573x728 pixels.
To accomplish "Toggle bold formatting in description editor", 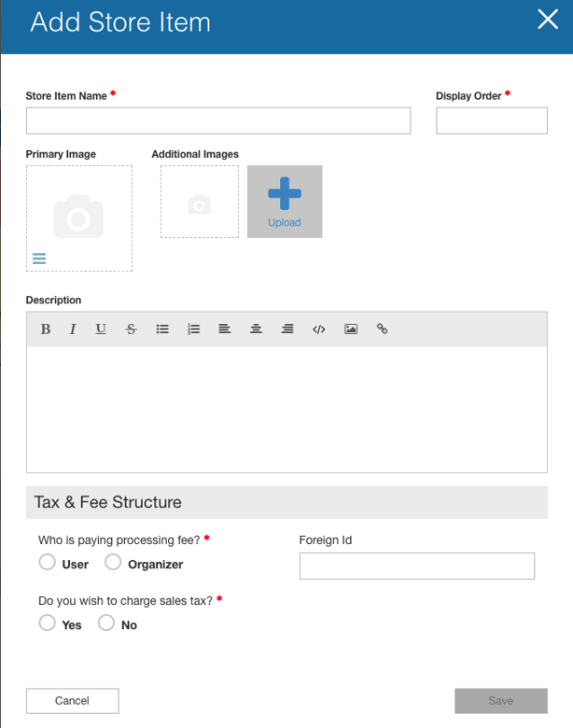I will pyautogui.click(x=45, y=329).
